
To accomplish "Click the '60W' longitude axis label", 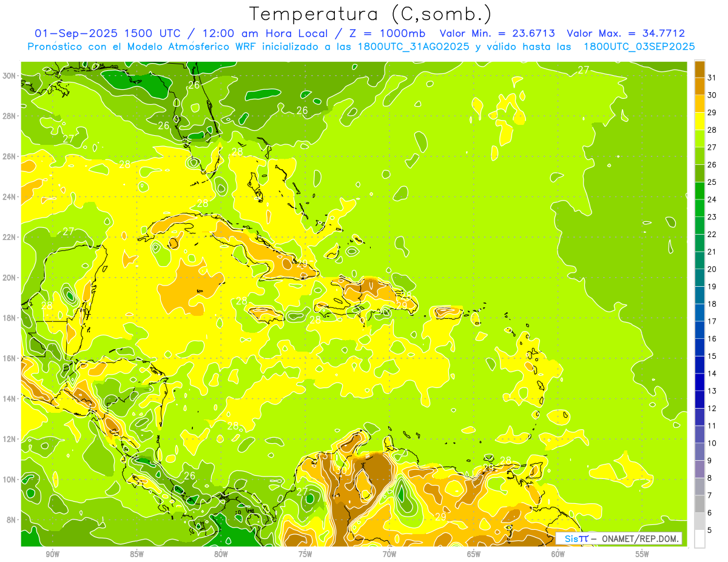I will tap(558, 554).
